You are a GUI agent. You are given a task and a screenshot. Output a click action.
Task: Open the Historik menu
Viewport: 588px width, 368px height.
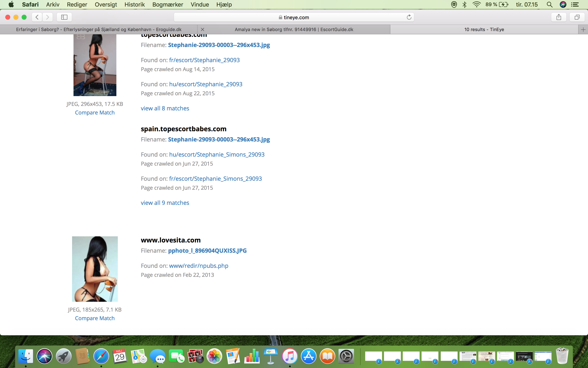[135, 4]
